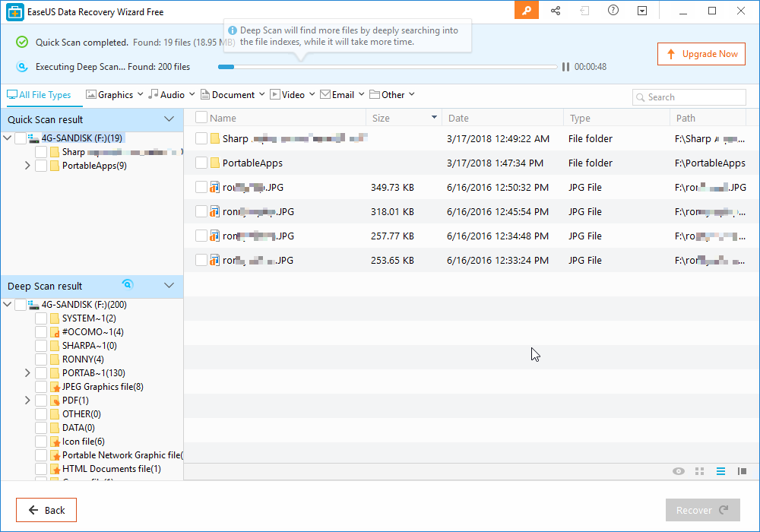The width and height of the screenshot is (760, 532).
Task: Check the 349.73 KB JPG file checkbox
Action: pos(201,187)
